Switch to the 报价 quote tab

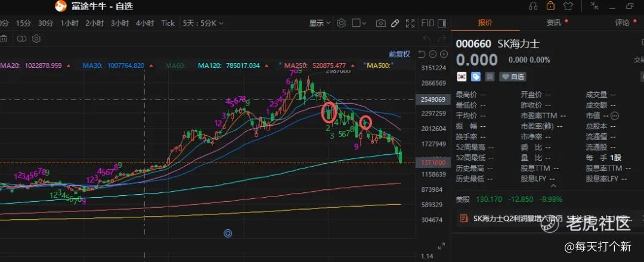point(485,23)
